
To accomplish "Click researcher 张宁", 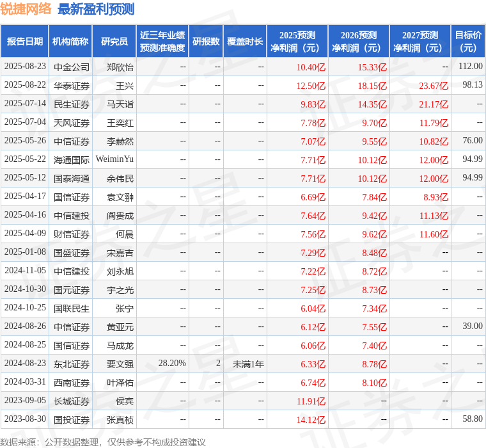I will [125, 309].
